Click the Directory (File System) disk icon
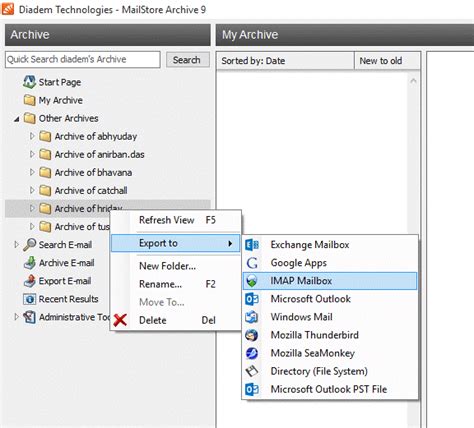The height and width of the screenshot is (428, 474). click(252, 371)
